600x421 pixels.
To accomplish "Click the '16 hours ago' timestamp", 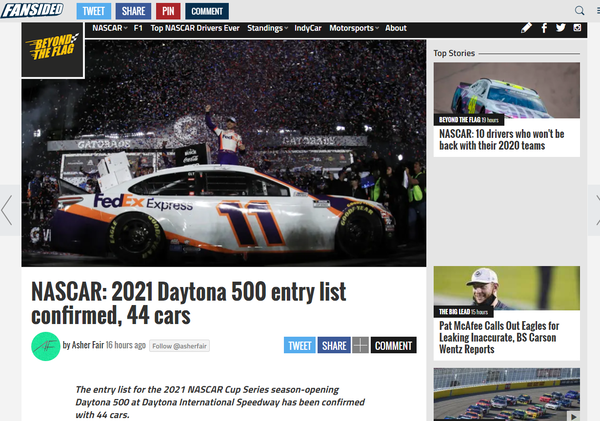I will 126,345.
